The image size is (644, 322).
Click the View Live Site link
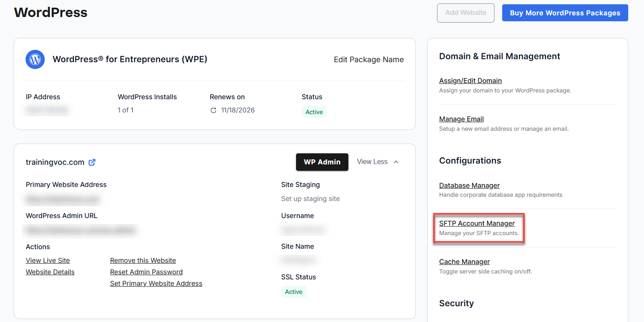click(48, 260)
